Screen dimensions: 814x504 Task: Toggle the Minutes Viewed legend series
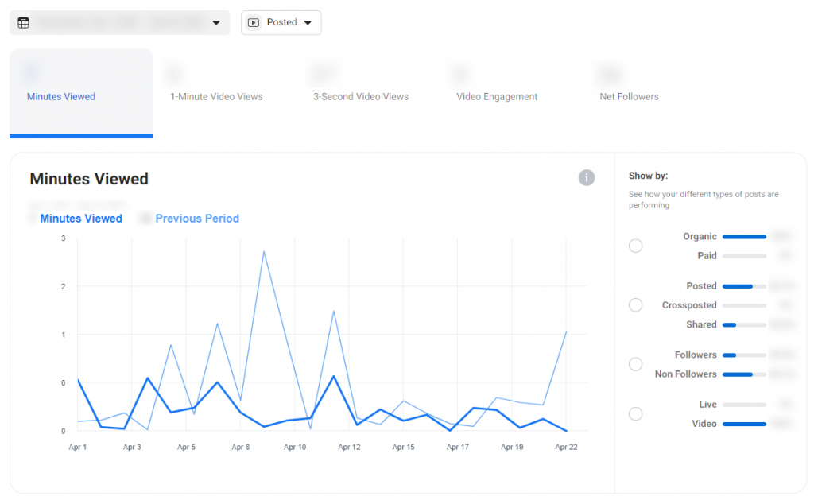coord(81,219)
